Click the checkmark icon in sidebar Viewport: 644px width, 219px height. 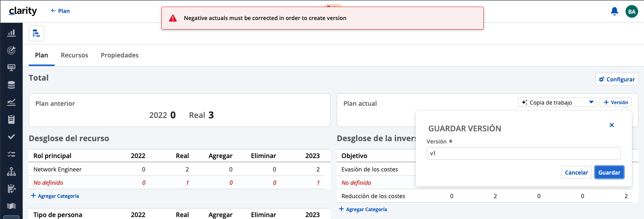coord(11,137)
